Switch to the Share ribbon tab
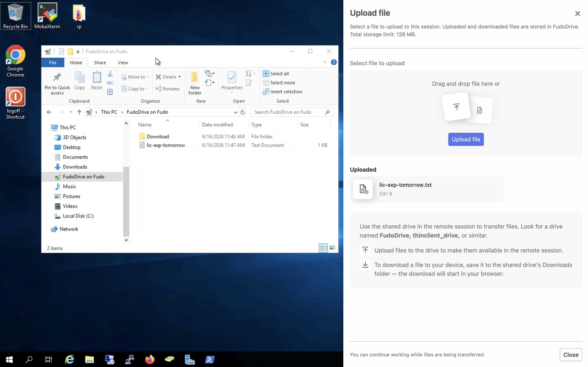This screenshot has height=367, width=588. coord(100,62)
